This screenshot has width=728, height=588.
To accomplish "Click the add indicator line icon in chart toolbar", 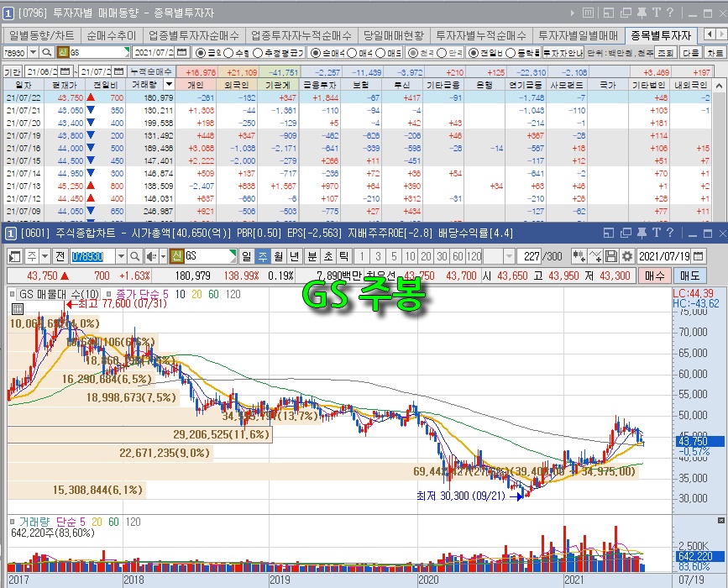I will coord(595,256).
